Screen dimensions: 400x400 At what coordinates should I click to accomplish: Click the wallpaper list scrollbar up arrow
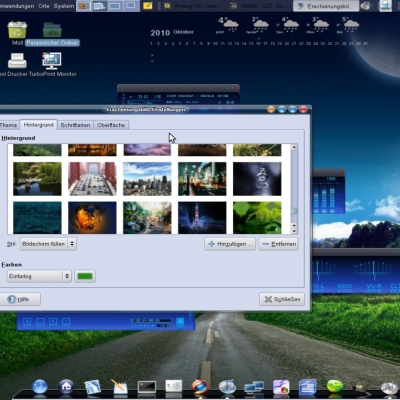click(x=294, y=147)
